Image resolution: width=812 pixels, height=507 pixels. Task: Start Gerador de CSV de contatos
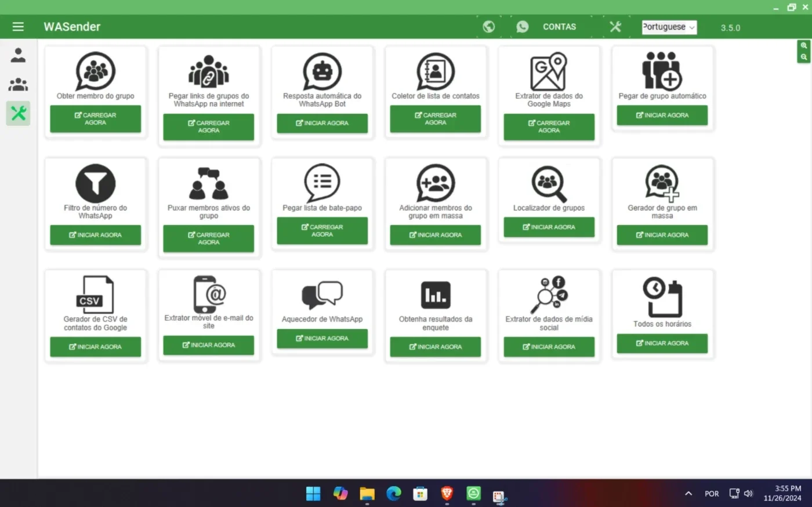coord(96,346)
